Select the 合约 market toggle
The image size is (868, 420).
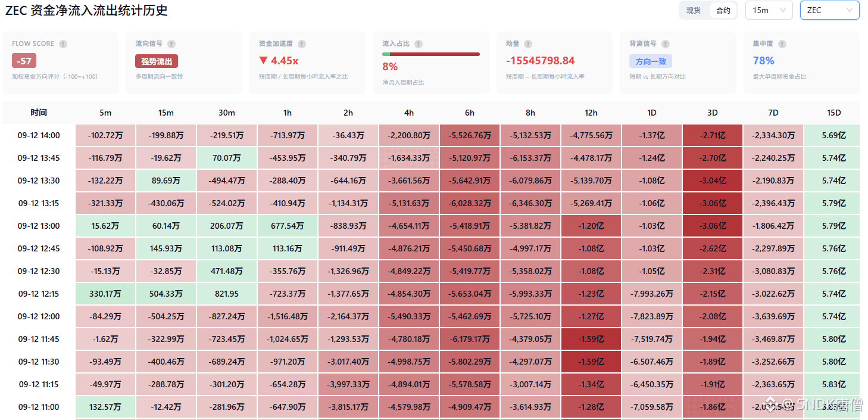(x=723, y=10)
